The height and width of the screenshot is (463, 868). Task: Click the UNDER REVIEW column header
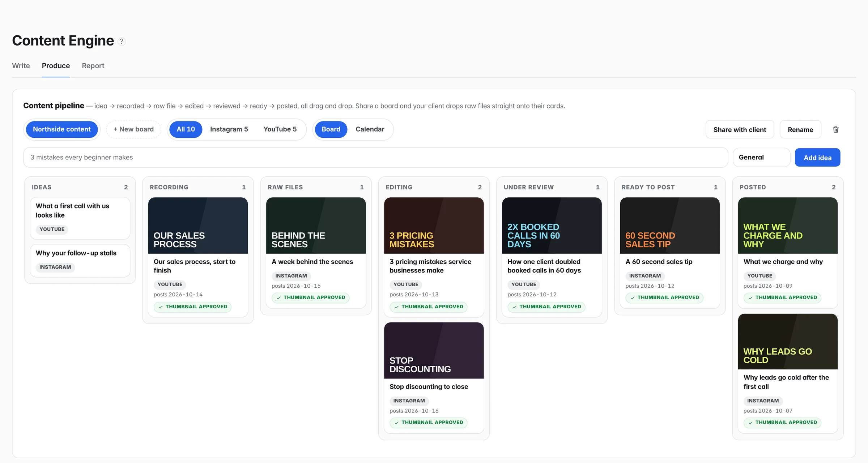528,187
